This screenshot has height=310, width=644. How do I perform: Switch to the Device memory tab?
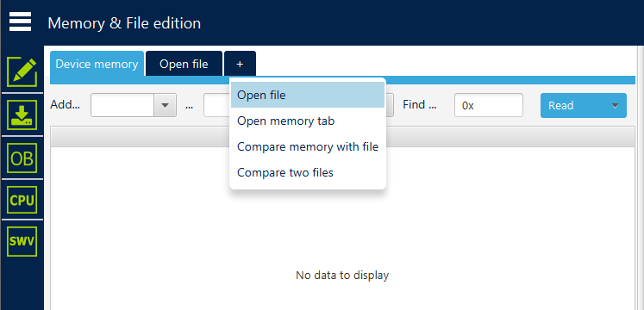pos(97,64)
